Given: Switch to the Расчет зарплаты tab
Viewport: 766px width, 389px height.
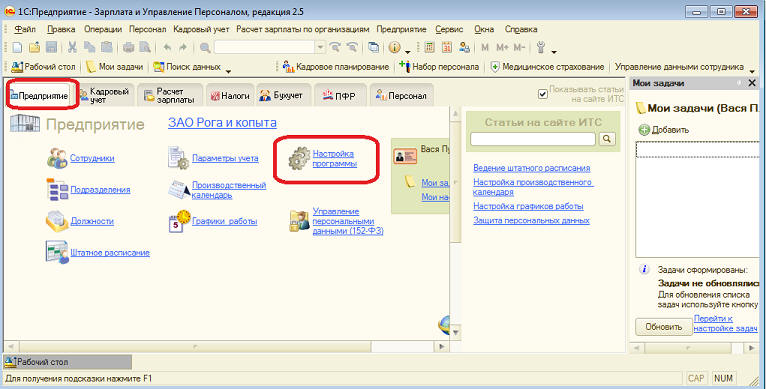Looking at the screenshot, I should click(170, 95).
